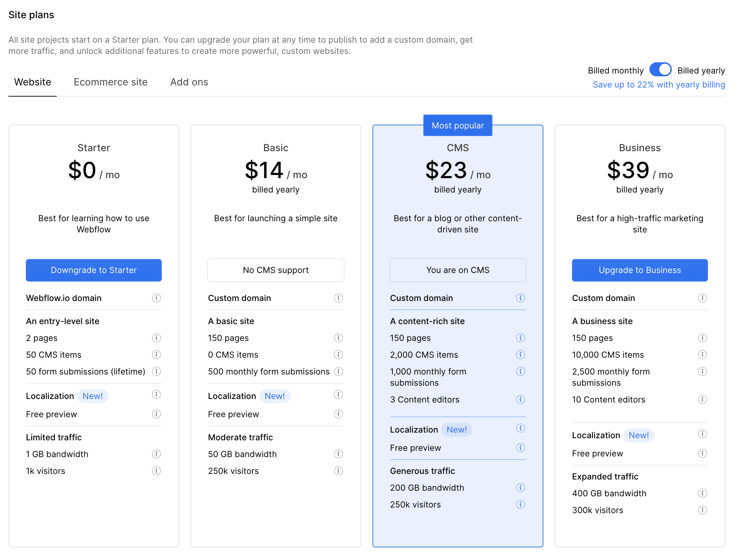This screenshot has height=560, width=738.
Task: Toggle the monthly/yearly billing switch
Action: pos(660,69)
